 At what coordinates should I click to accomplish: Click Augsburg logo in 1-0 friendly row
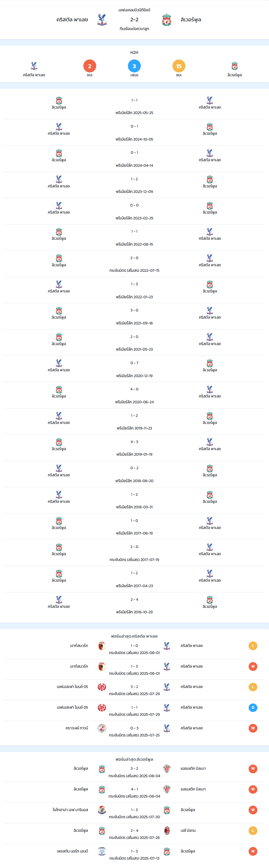click(102, 646)
